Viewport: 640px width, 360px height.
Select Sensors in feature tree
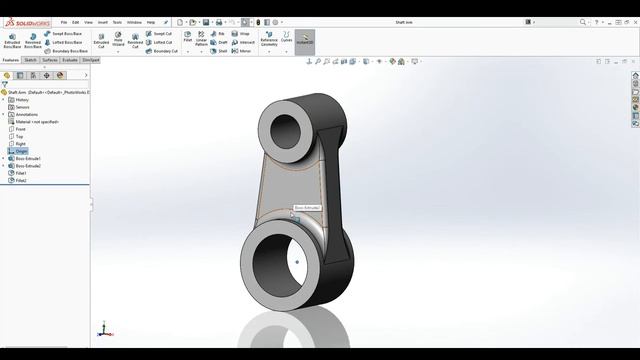[x=19, y=107]
